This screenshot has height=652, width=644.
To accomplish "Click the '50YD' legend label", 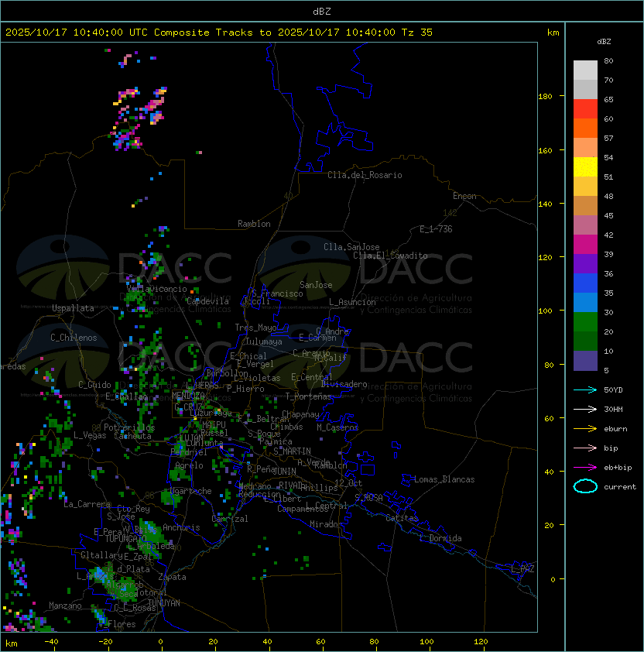I will click(x=613, y=390).
